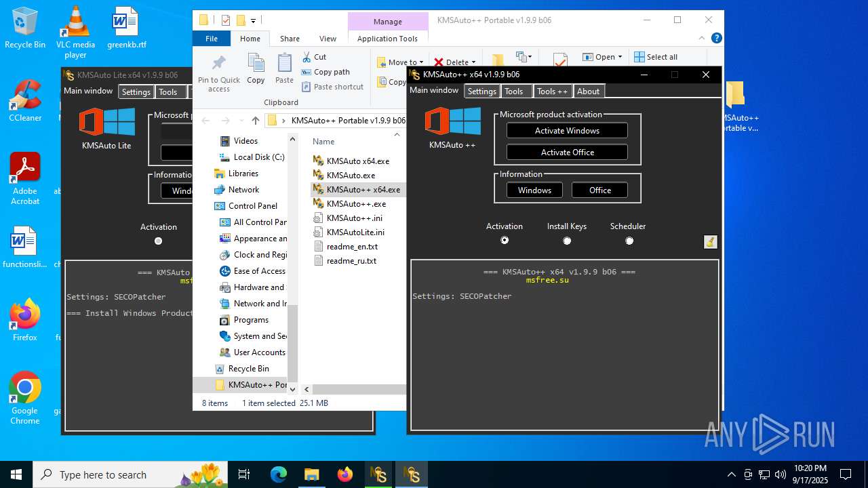This screenshot has height=488, width=868.
Task: Expand the Open dropdown arrow in the ribbon
Action: [620, 57]
